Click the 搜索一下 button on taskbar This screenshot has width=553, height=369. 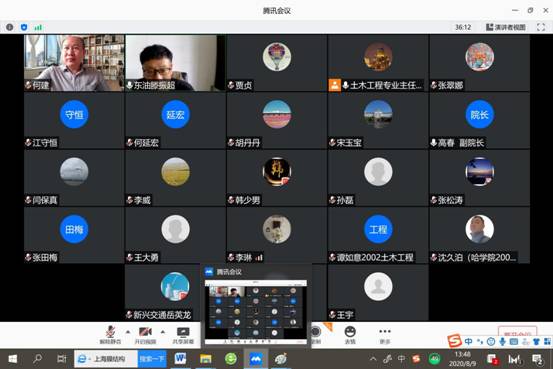click(x=152, y=359)
